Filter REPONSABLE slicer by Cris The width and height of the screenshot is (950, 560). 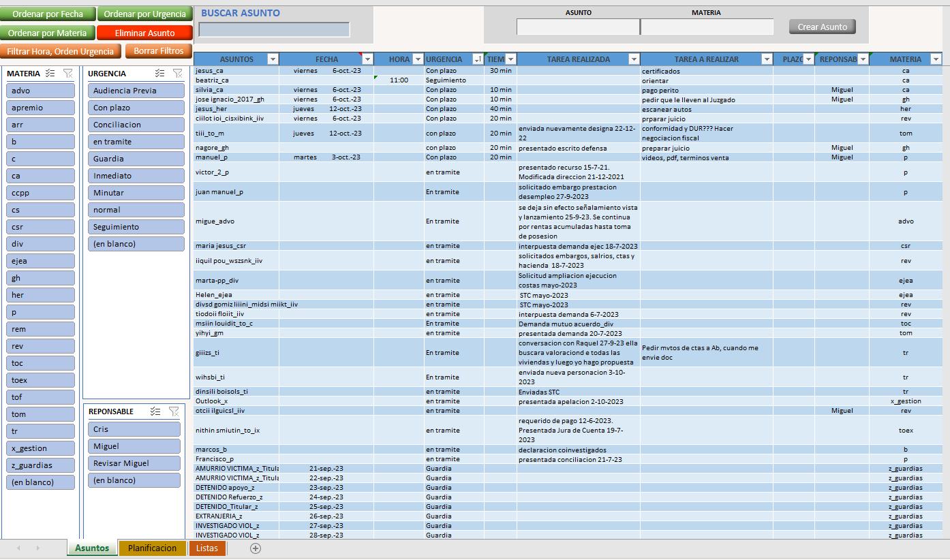tap(134, 429)
